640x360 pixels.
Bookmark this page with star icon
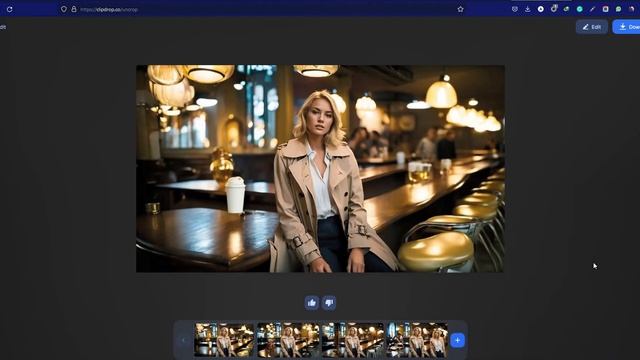(x=460, y=9)
